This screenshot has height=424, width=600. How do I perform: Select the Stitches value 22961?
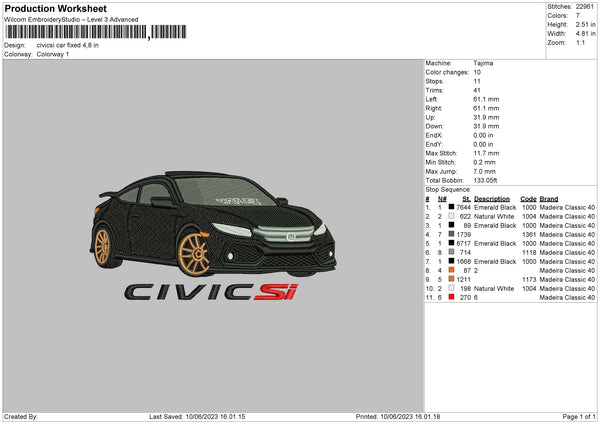coord(585,7)
